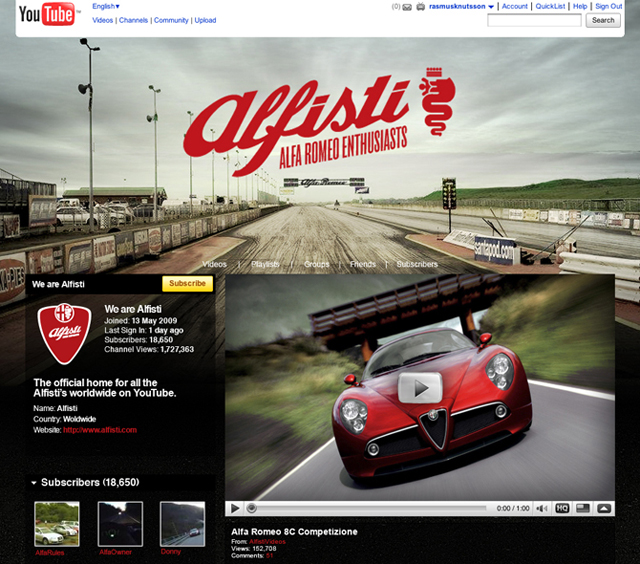Switch player size with widescreen icon
This screenshot has width=640, height=564.
pos(583,508)
